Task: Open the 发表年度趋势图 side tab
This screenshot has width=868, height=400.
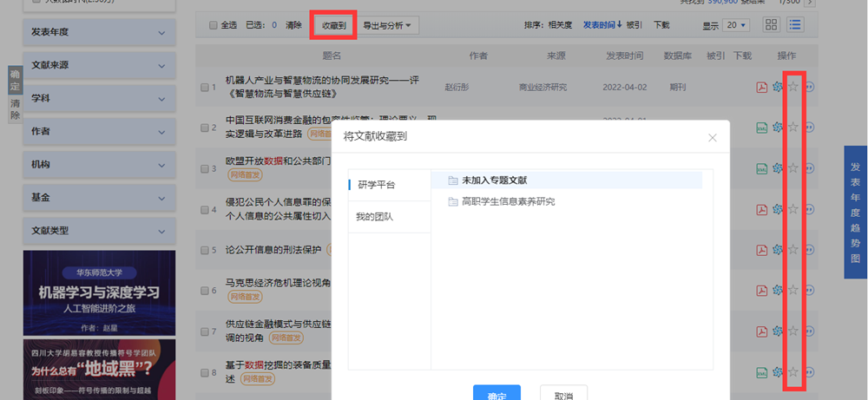Action: [x=856, y=212]
